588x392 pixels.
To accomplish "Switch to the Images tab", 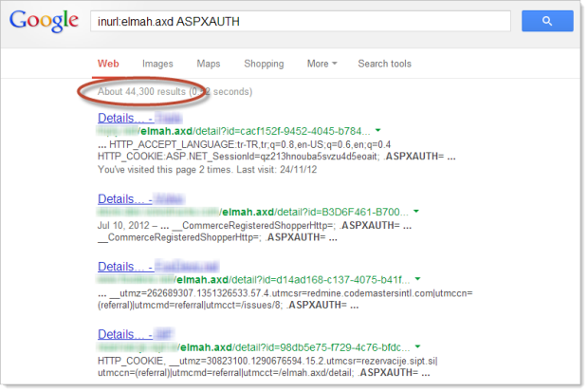I will point(157,64).
